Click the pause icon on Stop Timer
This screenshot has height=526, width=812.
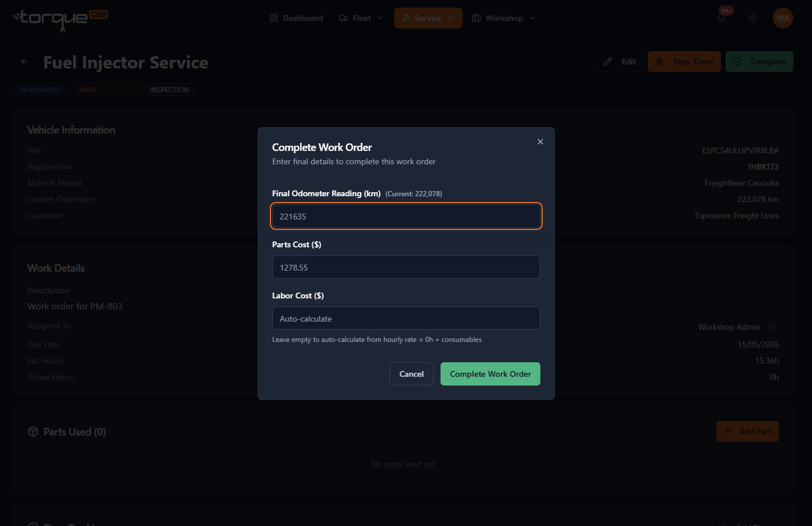659,62
